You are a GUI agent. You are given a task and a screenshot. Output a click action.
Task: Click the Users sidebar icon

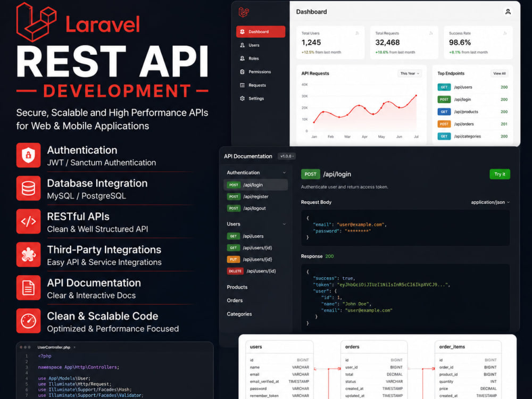(x=242, y=45)
